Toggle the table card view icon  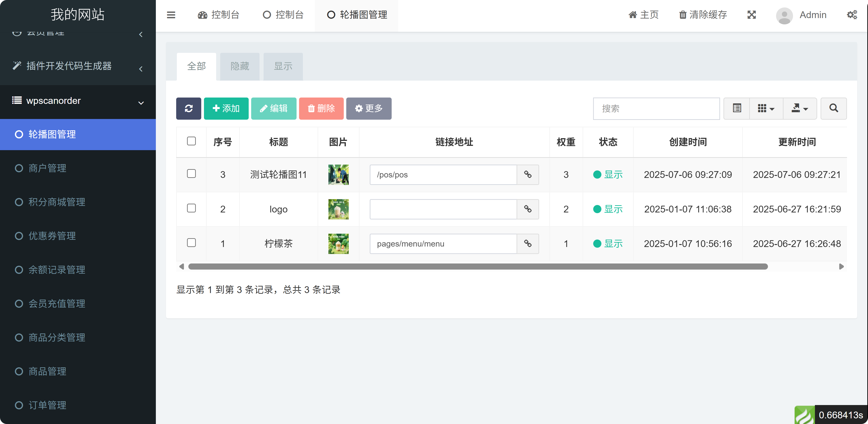click(737, 108)
